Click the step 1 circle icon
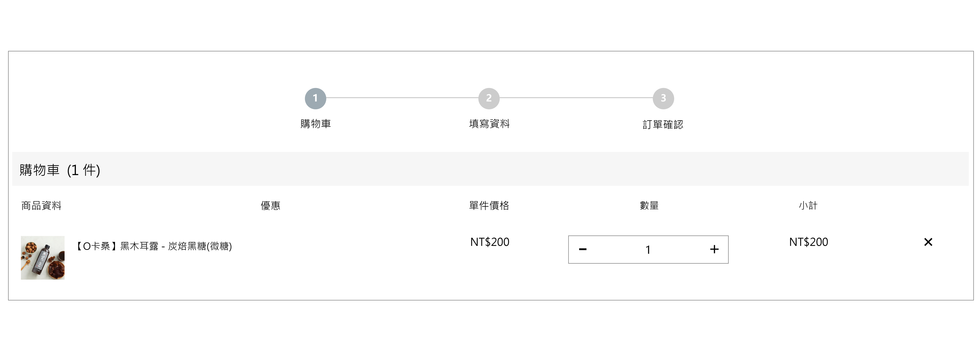980x343 pixels. [x=315, y=98]
